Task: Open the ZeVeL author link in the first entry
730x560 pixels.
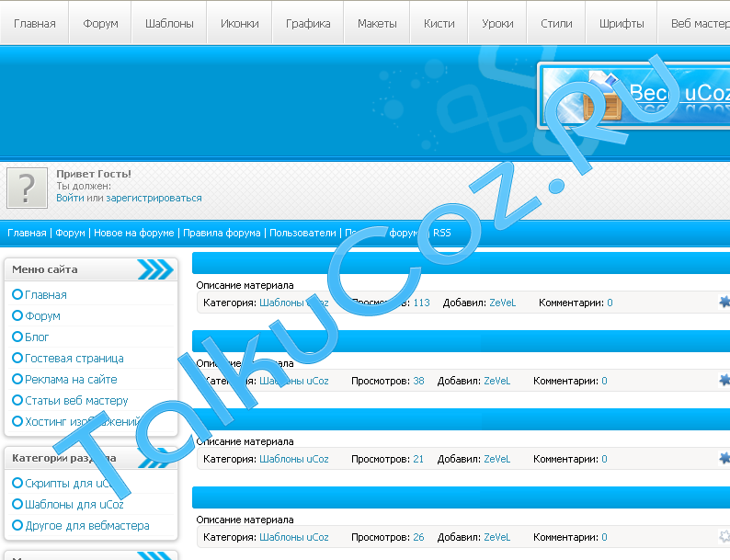Action: tap(503, 303)
